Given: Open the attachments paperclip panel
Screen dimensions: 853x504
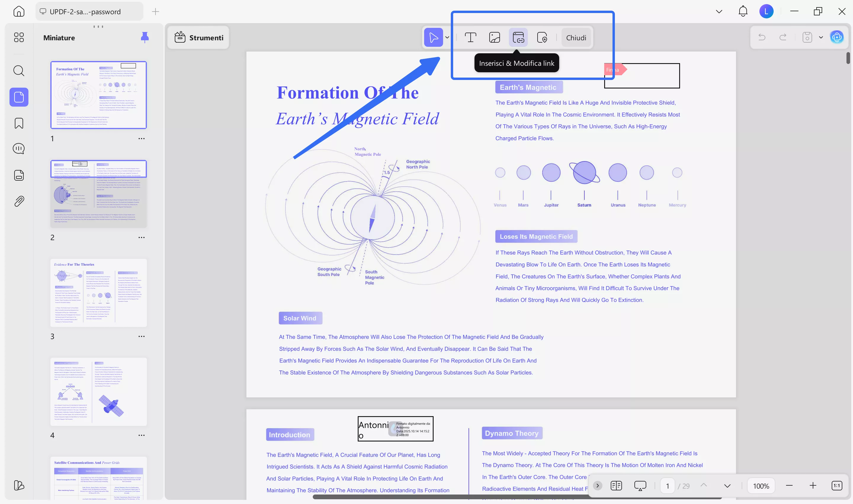Looking at the screenshot, I should [19, 201].
